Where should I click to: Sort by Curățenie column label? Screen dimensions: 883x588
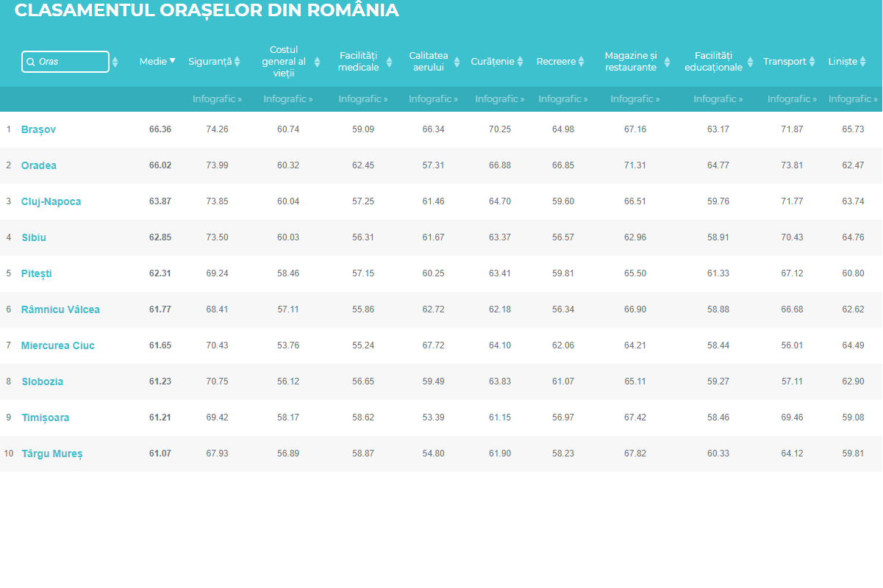pyautogui.click(x=493, y=62)
